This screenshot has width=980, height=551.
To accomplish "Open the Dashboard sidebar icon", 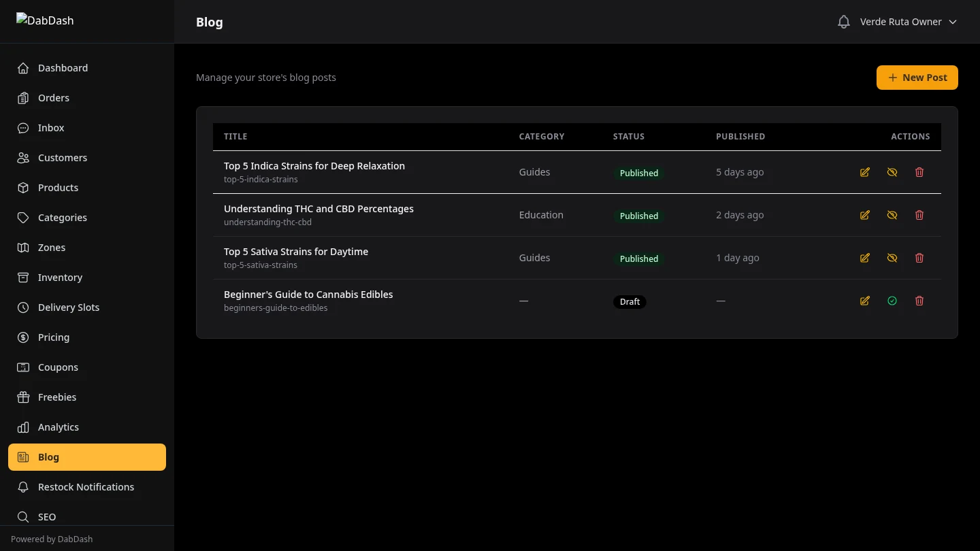I will coord(22,67).
